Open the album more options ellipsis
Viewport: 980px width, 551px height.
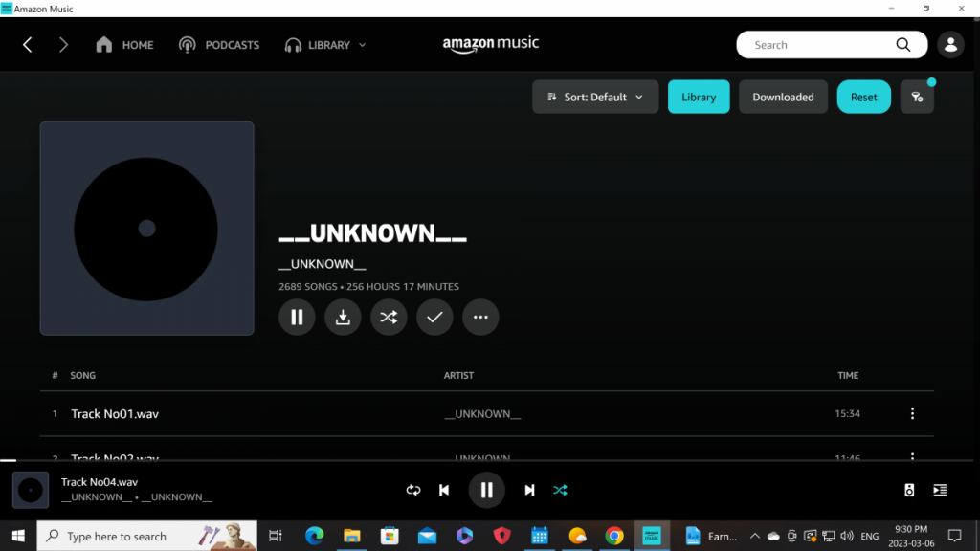[x=480, y=318]
